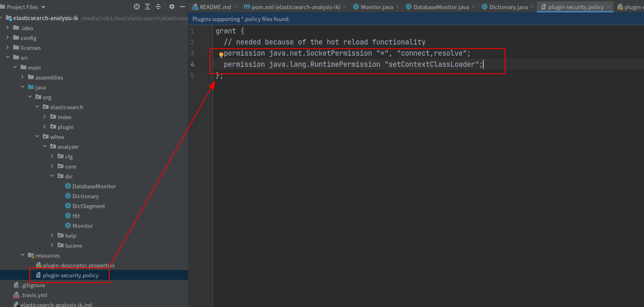This screenshot has height=307, width=644.
Task: Expand the .idea folder
Action: pos(7,28)
